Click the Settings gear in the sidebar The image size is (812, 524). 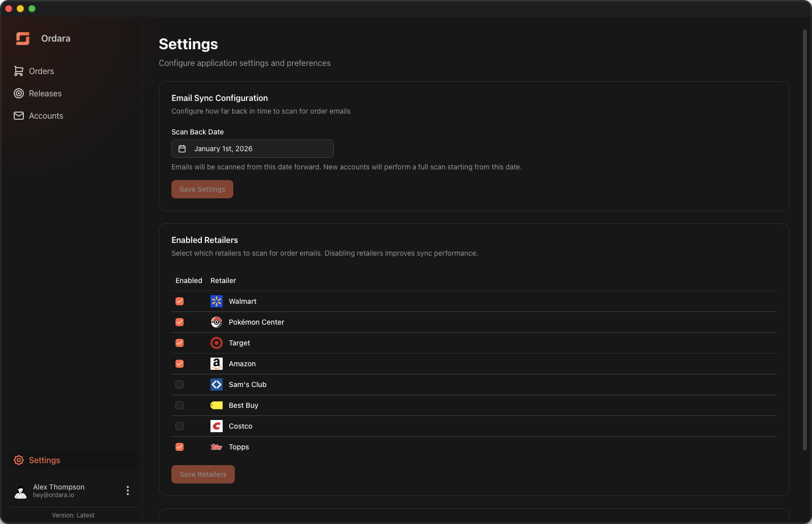pos(19,460)
